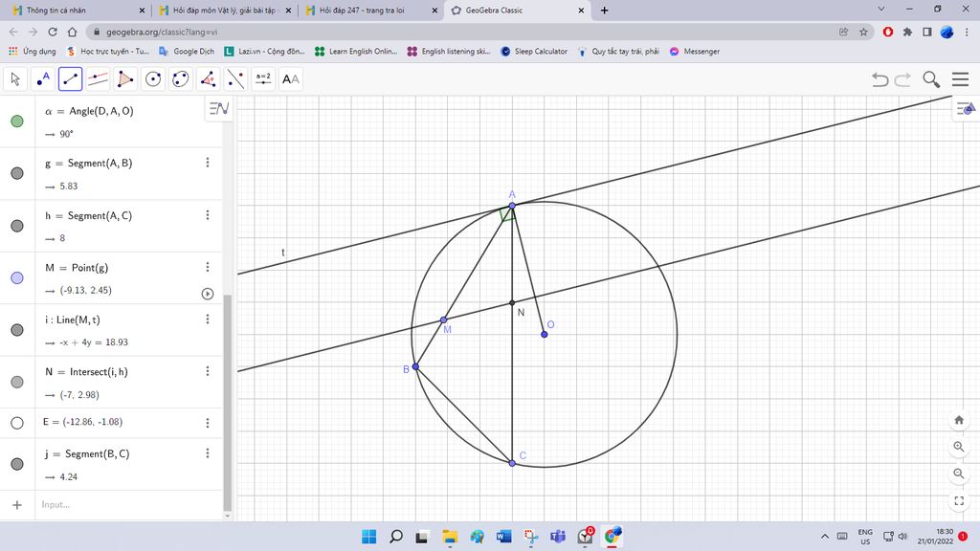Open the Graphics view style bar
980x551 pixels.
pyautogui.click(x=966, y=109)
